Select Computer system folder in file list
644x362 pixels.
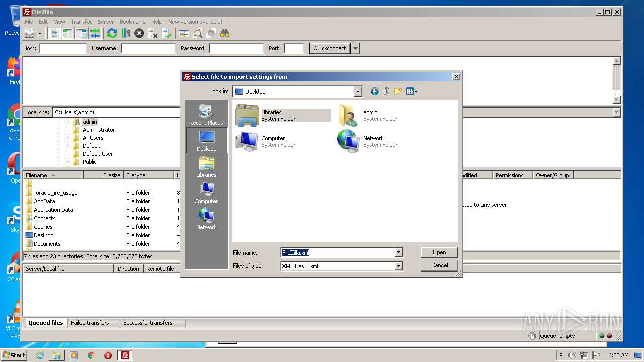click(x=266, y=141)
